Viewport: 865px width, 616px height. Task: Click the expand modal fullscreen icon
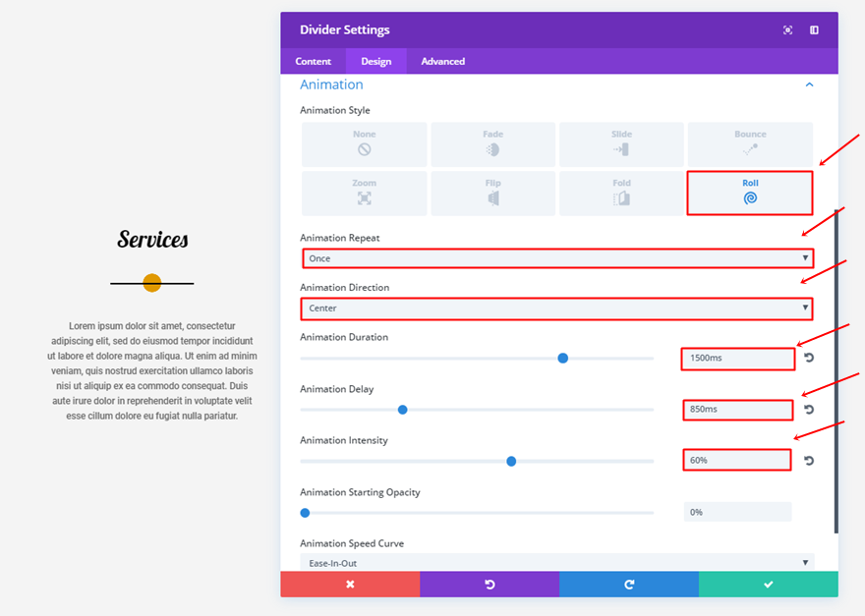pyautogui.click(x=787, y=30)
